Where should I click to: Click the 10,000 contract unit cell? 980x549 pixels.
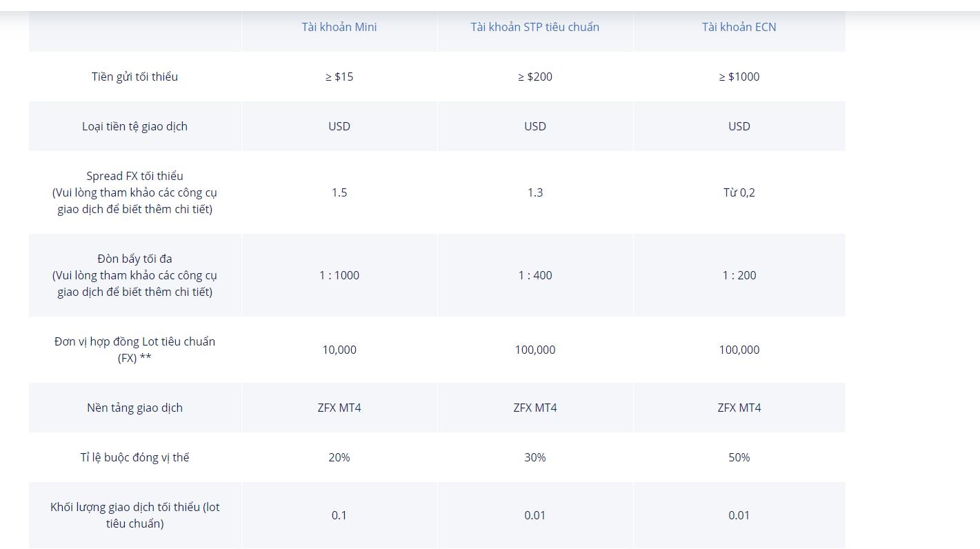[339, 350]
